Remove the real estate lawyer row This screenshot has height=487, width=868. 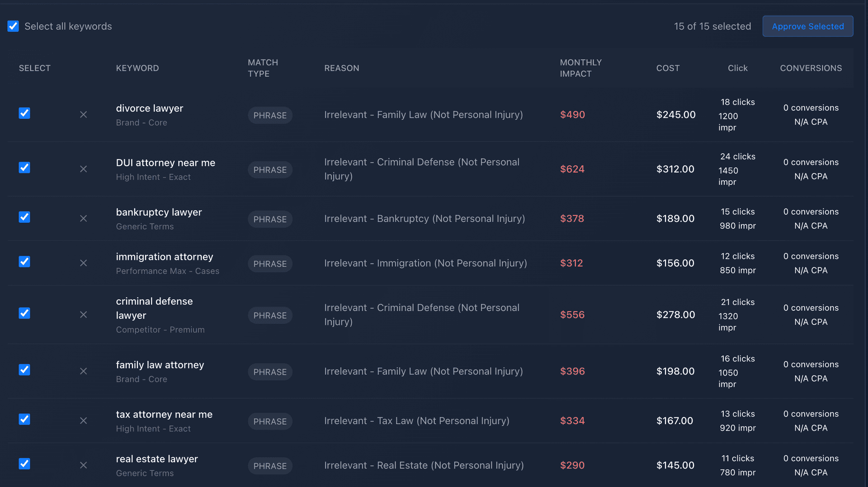click(83, 465)
